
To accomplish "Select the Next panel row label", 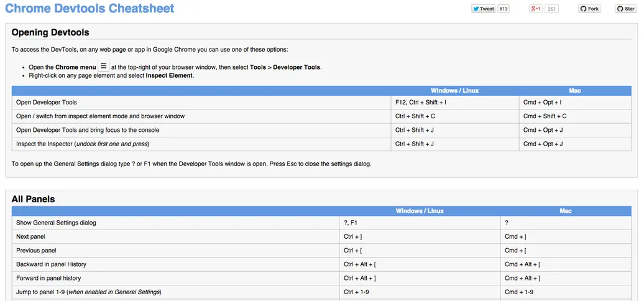I will pos(30,236).
